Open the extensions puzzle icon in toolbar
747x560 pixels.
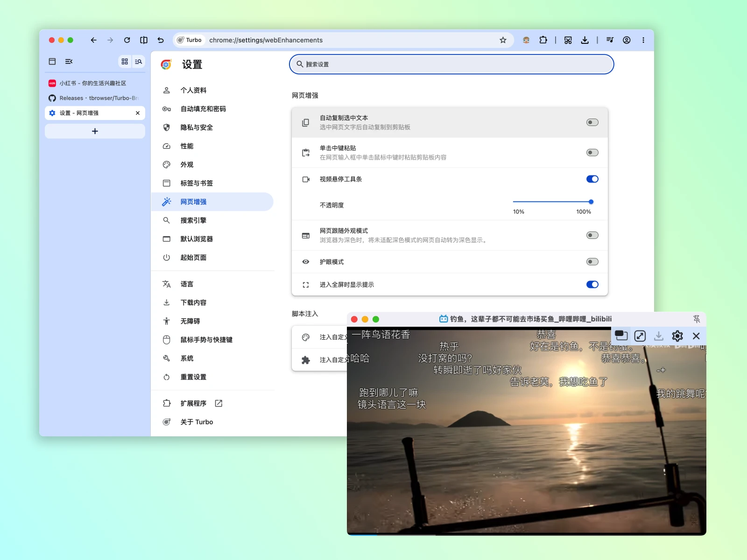543,40
